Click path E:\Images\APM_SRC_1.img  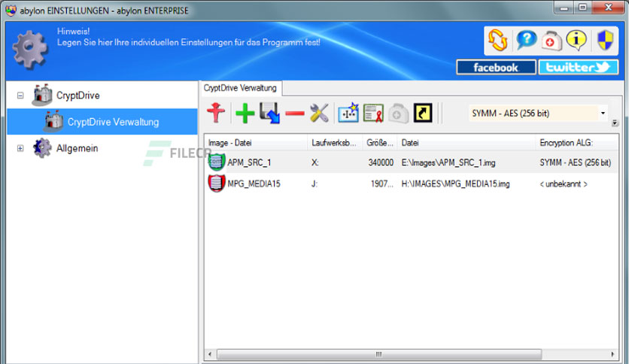(x=448, y=162)
